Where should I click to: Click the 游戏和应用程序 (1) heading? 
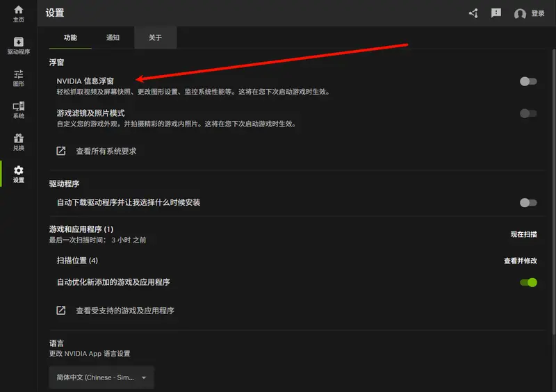pos(81,229)
